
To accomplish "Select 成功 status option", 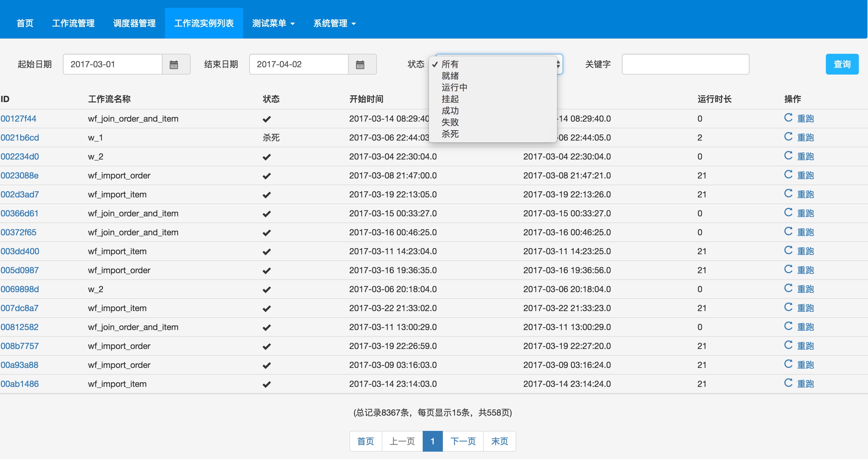I will (450, 111).
